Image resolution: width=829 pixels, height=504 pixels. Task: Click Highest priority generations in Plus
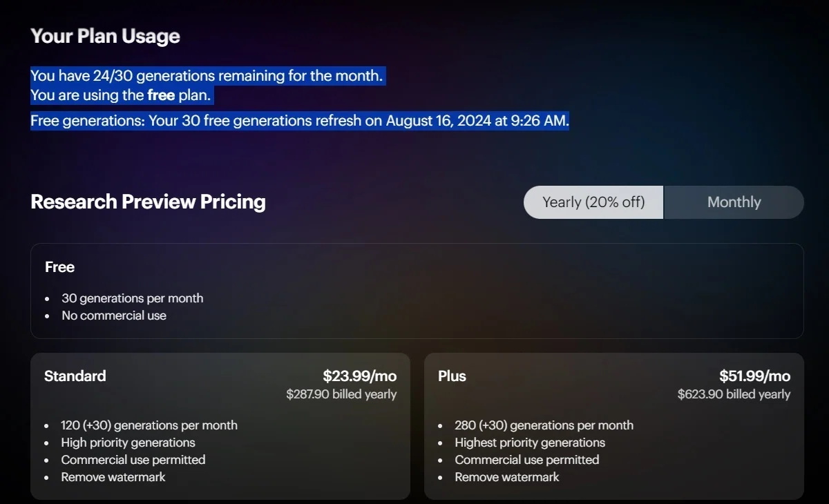530,443
